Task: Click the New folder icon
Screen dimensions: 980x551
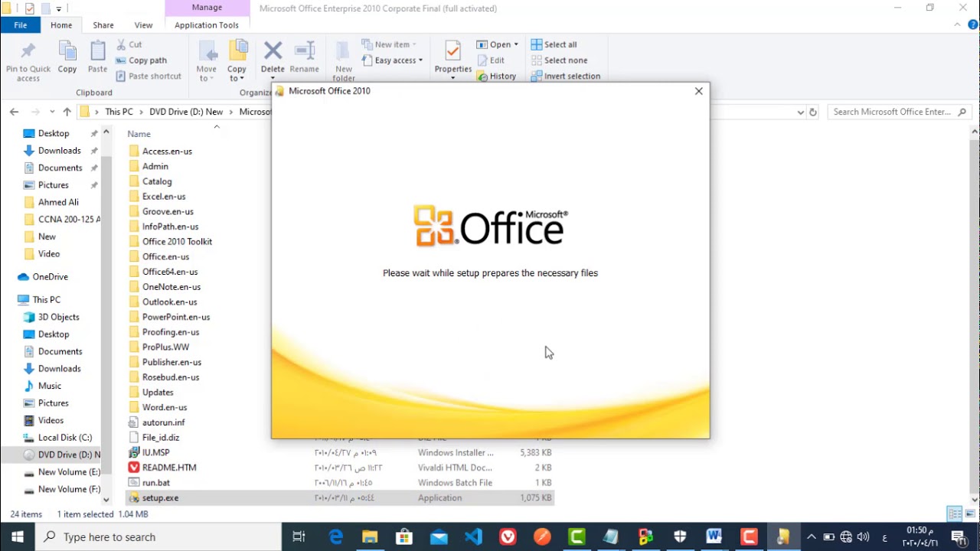Action: click(344, 51)
